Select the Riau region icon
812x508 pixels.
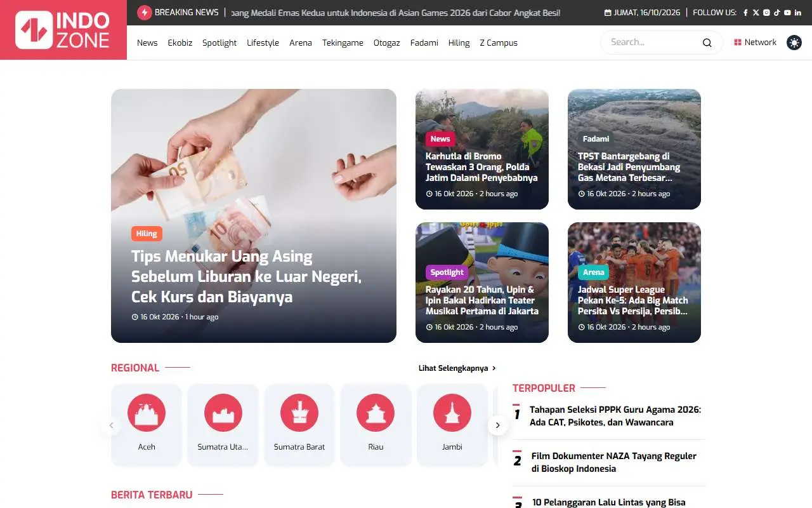pos(376,413)
